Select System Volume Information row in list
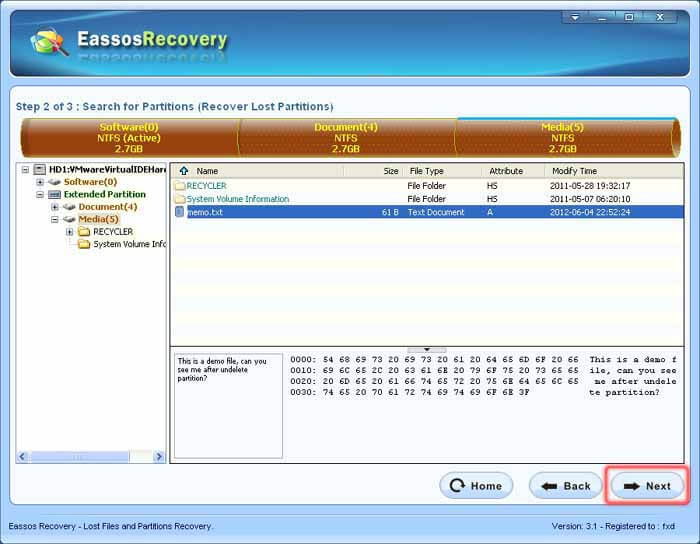The width and height of the screenshot is (700, 544). pos(428,199)
